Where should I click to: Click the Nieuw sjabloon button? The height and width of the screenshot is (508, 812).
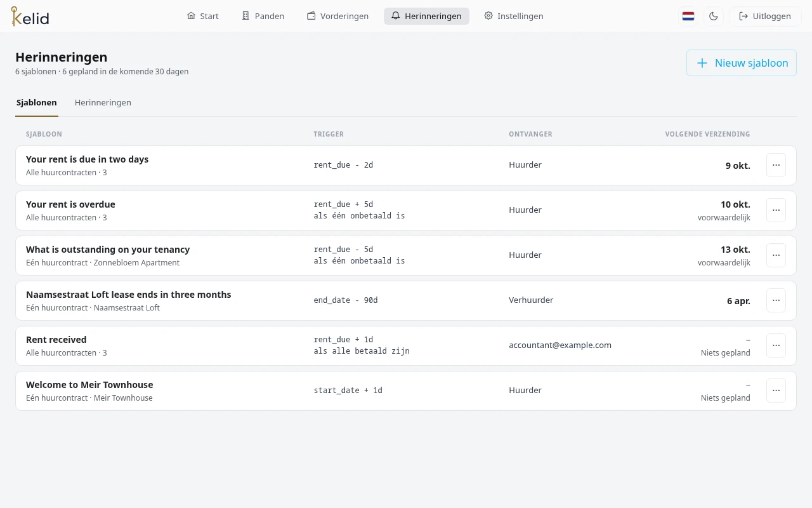(x=742, y=63)
